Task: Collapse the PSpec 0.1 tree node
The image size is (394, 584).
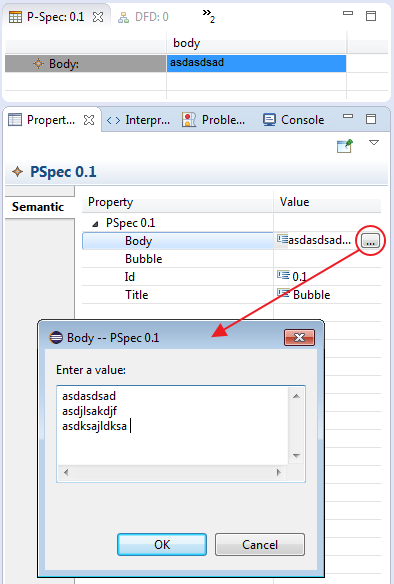Action: 95,224
